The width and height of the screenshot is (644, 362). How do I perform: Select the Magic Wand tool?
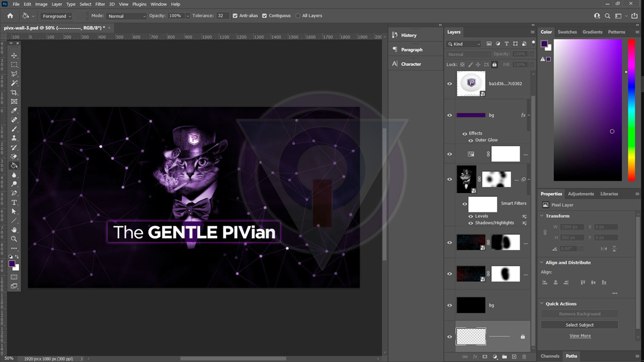[x=14, y=83]
